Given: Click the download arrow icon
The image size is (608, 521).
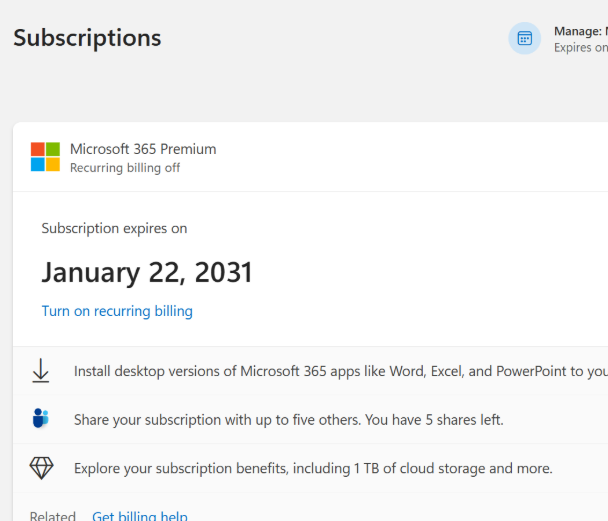Looking at the screenshot, I should pyautogui.click(x=41, y=371).
